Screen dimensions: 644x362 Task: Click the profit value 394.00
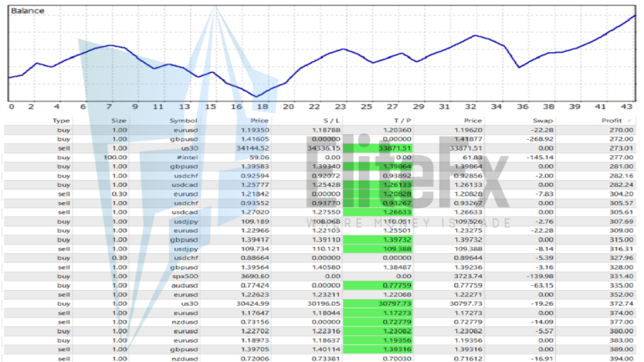click(x=621, y=359)
